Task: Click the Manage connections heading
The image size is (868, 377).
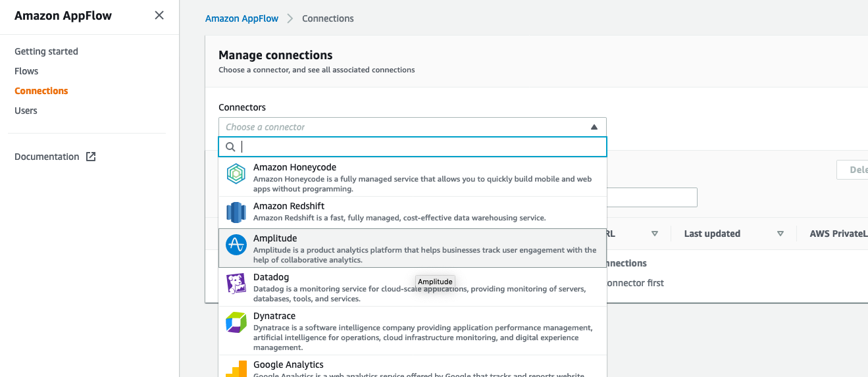Action: (276, 55)
